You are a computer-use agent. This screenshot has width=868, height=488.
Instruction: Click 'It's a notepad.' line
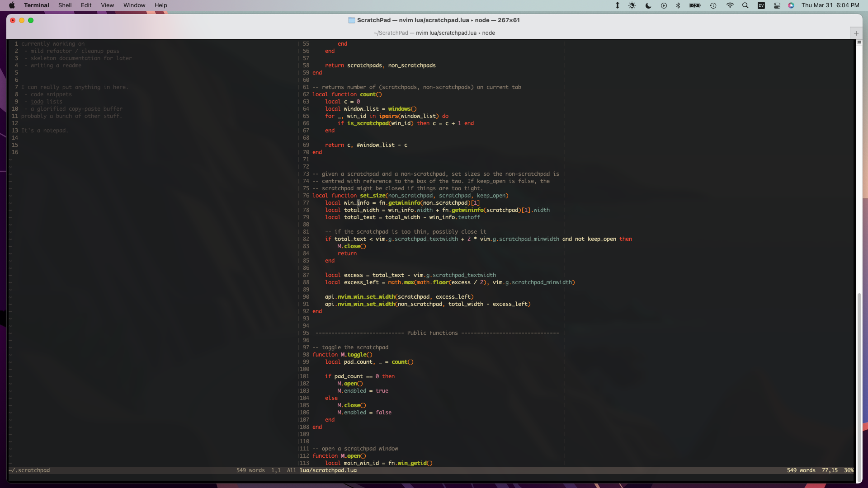click(44, 131)
